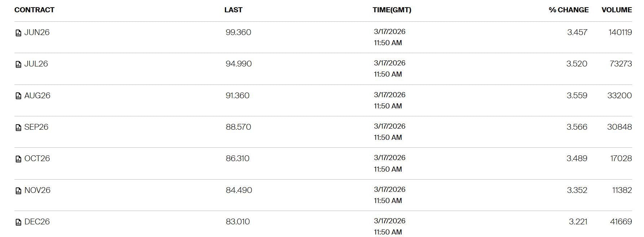
Task: Click the TIME(GMT) column header
Action: click(392, 10)
